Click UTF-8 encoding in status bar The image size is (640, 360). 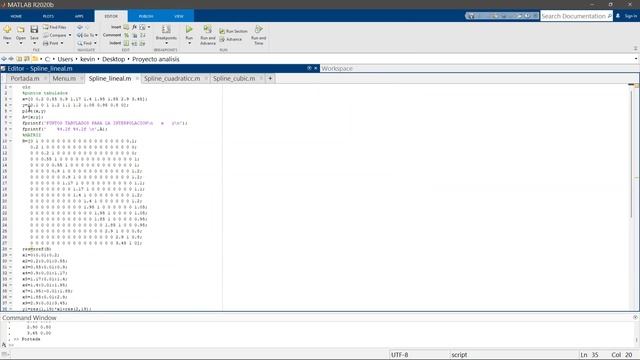(400, 355)
